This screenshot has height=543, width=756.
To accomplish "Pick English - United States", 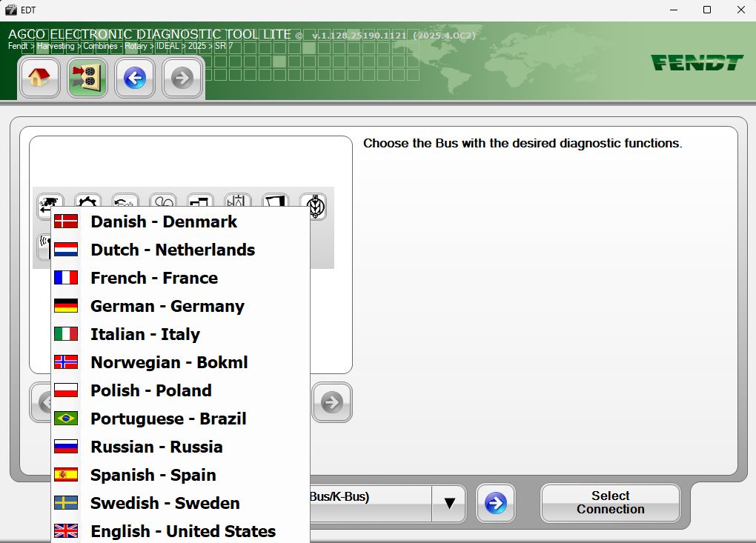I will point(182,531).
